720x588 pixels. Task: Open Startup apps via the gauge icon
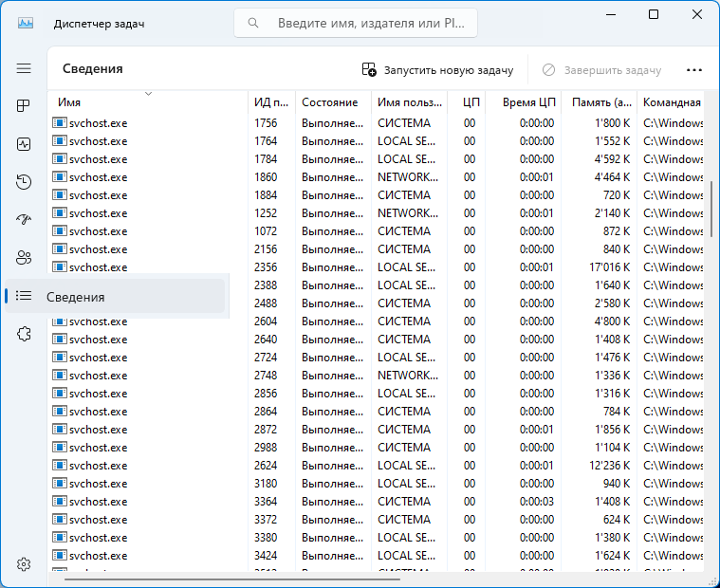coord(24,220)
